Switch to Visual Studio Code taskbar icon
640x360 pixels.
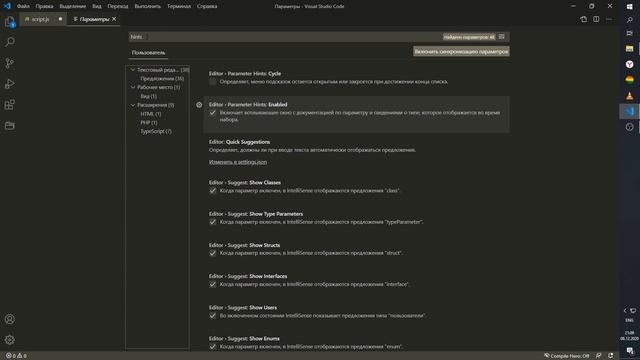tap(629, 111)
